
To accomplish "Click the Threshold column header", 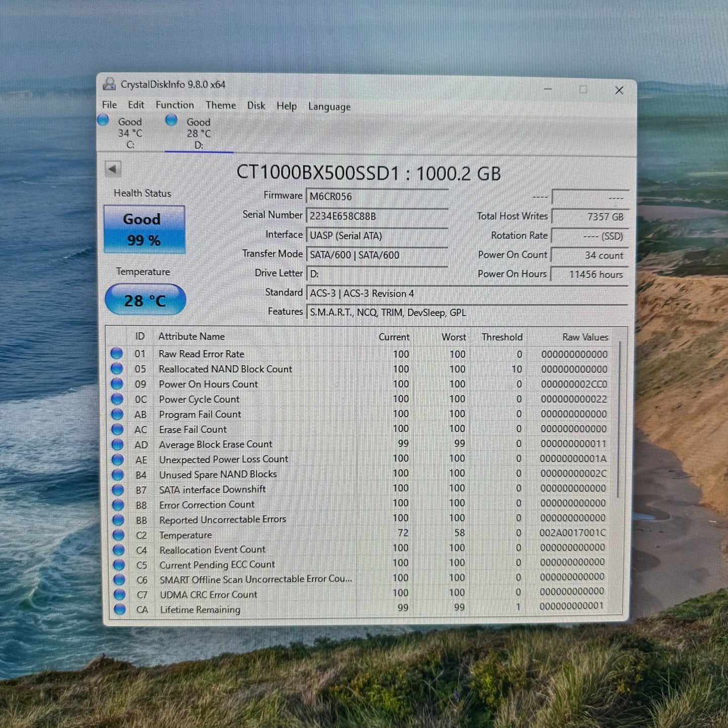I will click(x=502, y=337).
